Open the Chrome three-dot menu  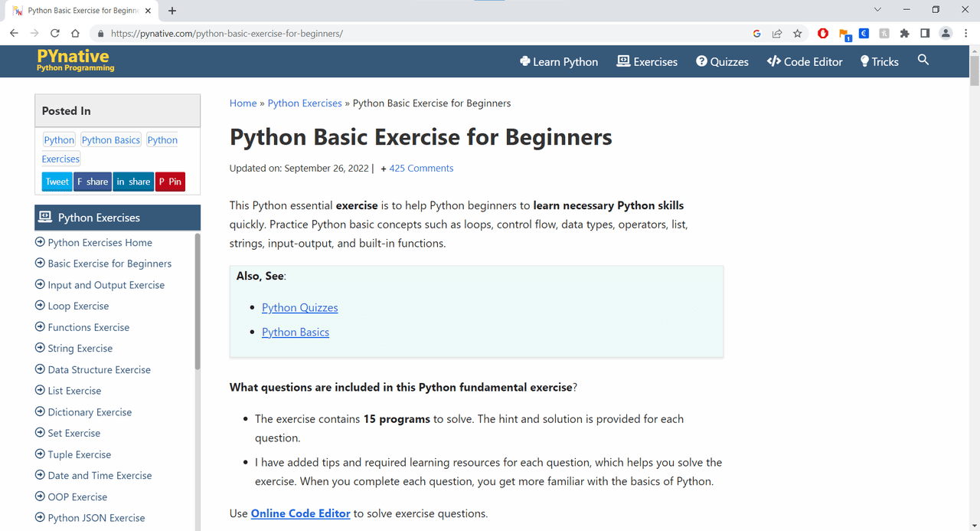coord(966,34)
